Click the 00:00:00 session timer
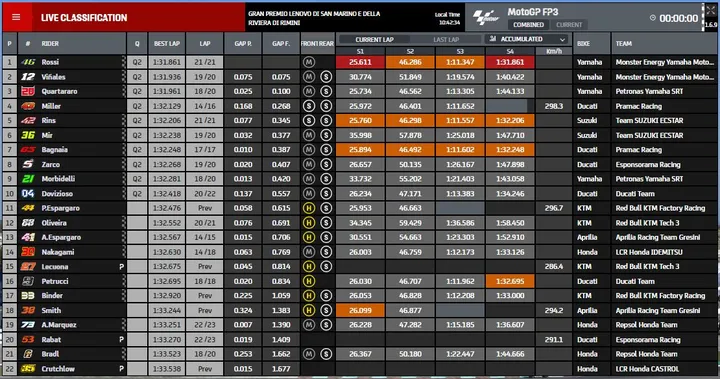720x379 pixels. (679, 18)
